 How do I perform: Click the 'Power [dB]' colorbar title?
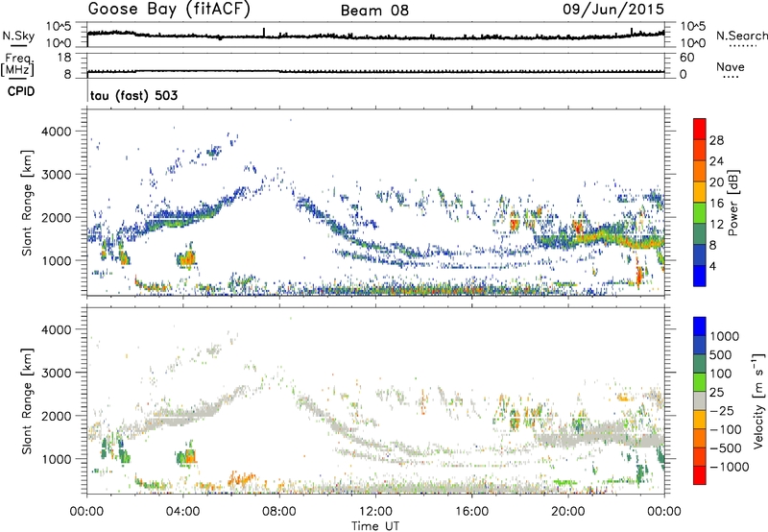[733, 203]
